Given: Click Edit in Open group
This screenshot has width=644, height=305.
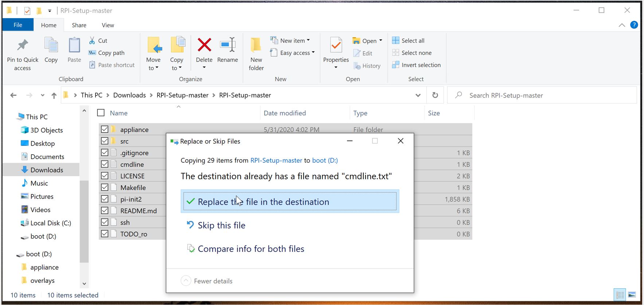Looking at the screenshot, I should click(363, 53).
